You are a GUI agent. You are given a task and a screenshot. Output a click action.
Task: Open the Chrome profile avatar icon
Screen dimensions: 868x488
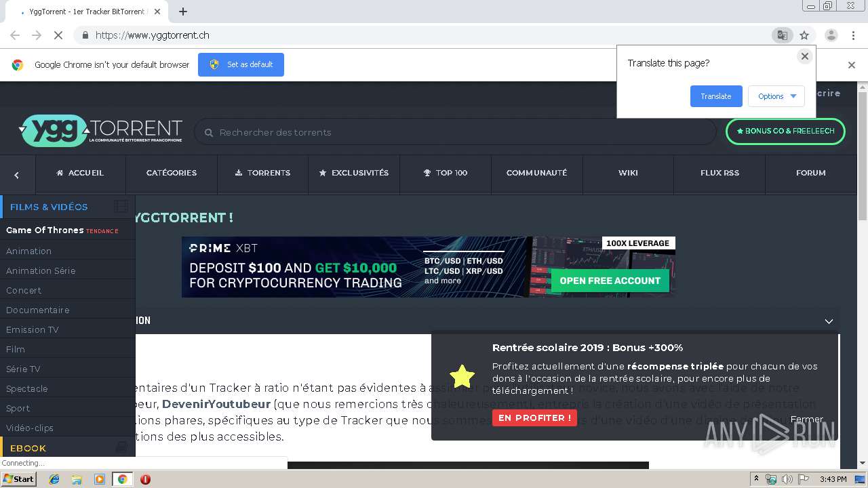coord(831,35)
